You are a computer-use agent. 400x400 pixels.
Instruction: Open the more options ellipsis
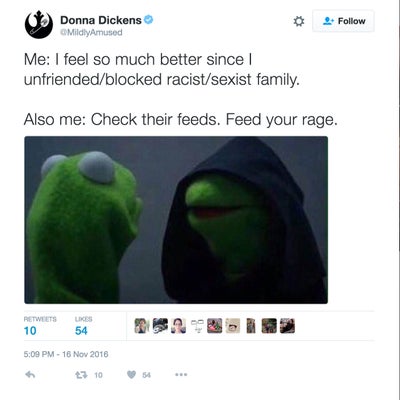(181, 375)
